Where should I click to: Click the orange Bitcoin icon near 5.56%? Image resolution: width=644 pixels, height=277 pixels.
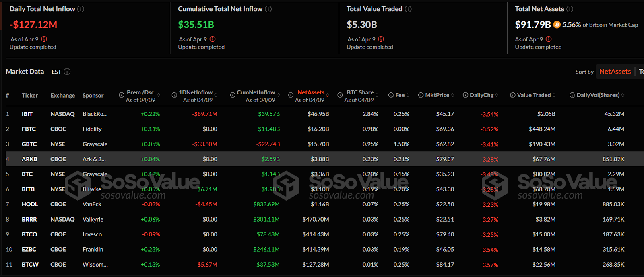[557, 25]
